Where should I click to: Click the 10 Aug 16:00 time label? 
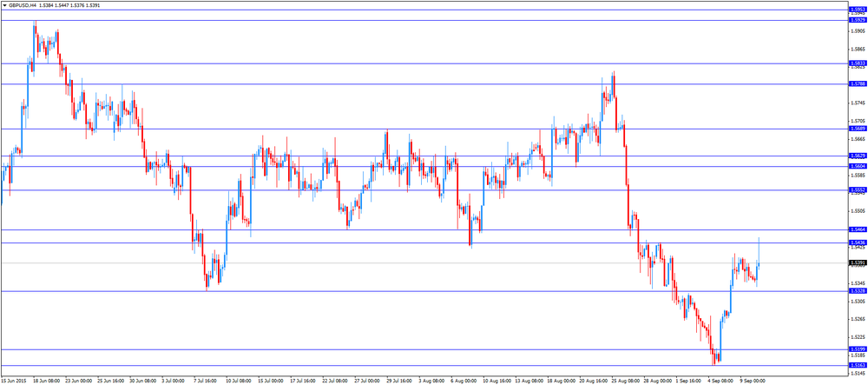(x=497, y=382)
